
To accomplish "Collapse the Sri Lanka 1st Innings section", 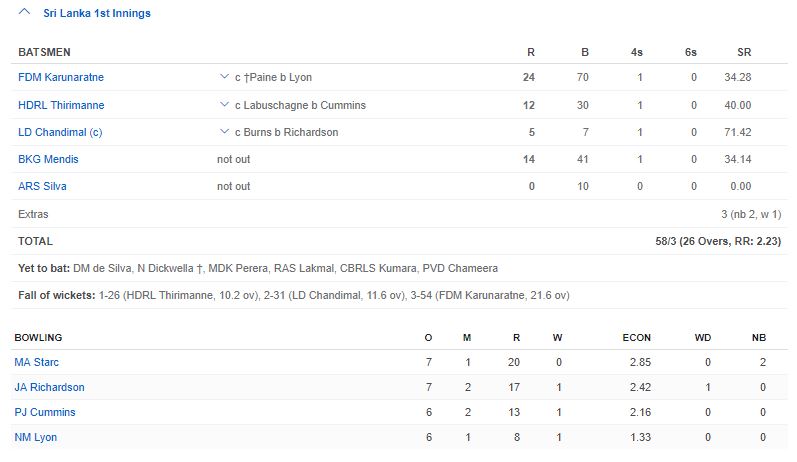I will pyautogui.click(x=24, y=14).
